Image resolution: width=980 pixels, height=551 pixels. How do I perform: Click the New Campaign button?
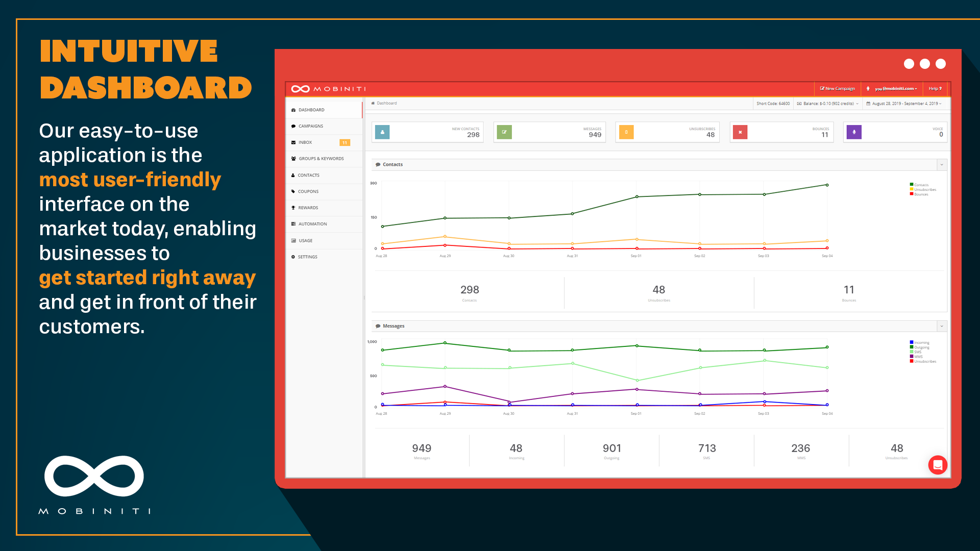(x=837, y=89)
